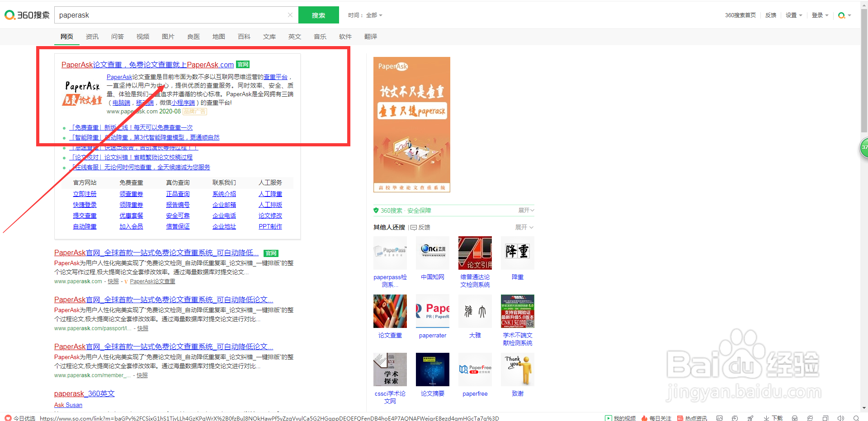
Task: Click the speaker mute icon in the status bar
Action: point(841,418)
